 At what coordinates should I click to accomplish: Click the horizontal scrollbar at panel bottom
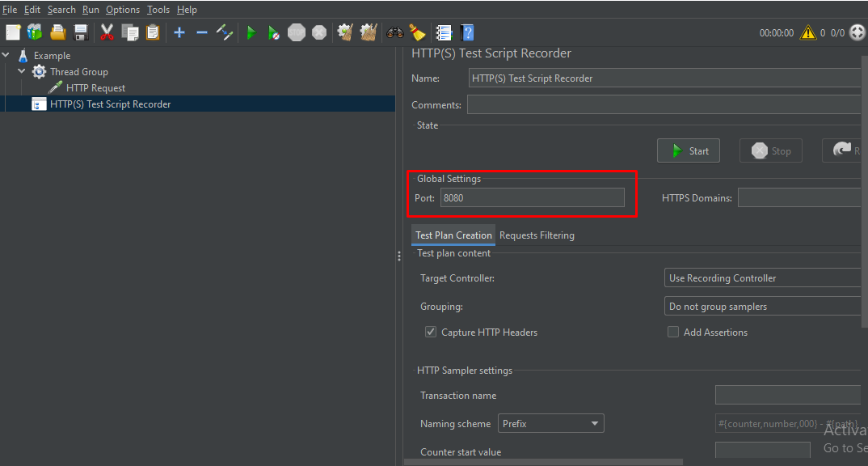point(544,462)
